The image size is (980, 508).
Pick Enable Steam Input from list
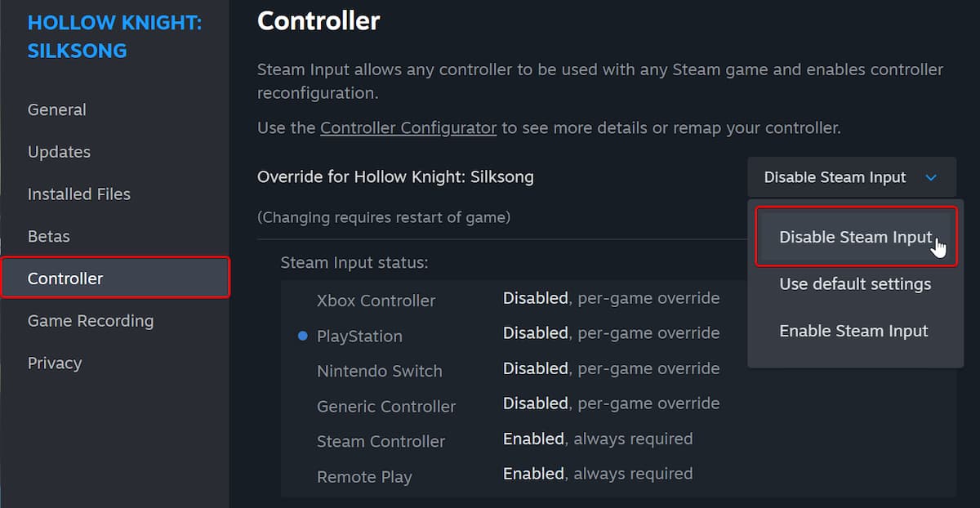[x=853, y=331]
